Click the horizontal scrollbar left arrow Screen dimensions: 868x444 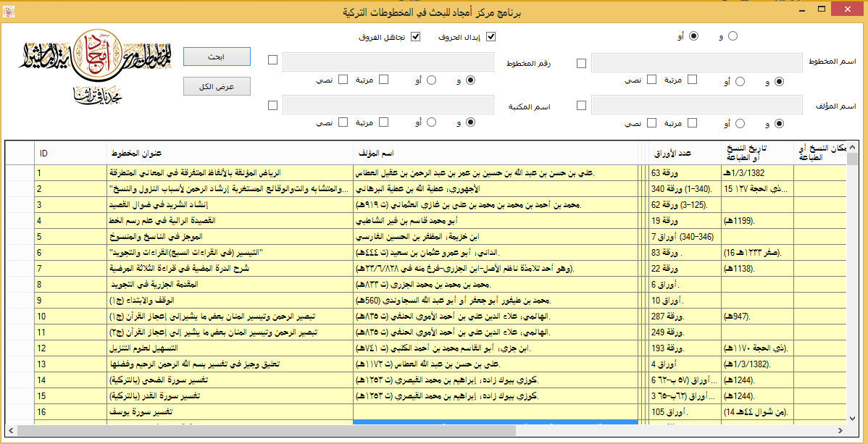click(x=11, y=431)
